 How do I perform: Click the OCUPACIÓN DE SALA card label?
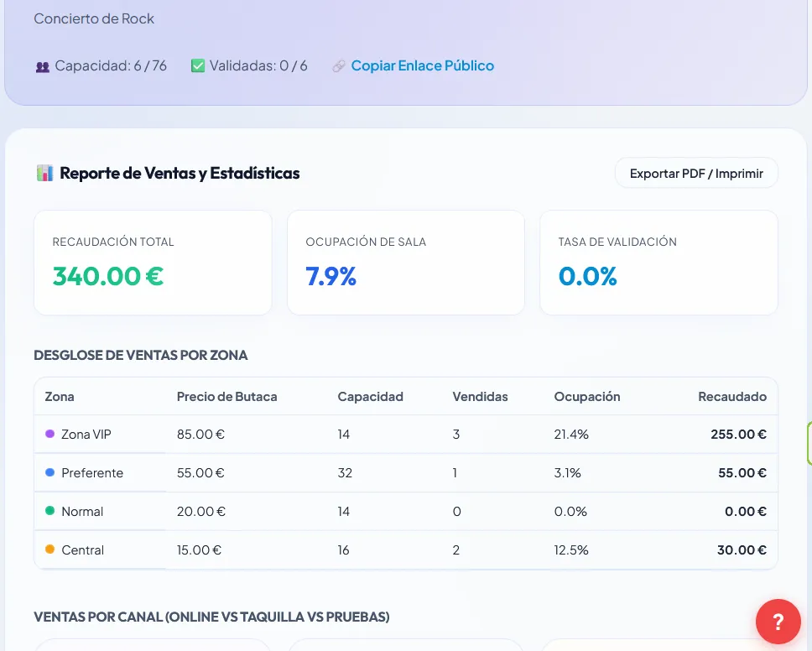[366, 242]
